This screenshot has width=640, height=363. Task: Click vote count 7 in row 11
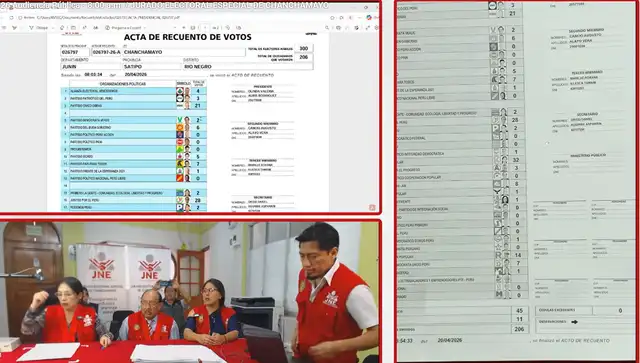coord(198,164)
